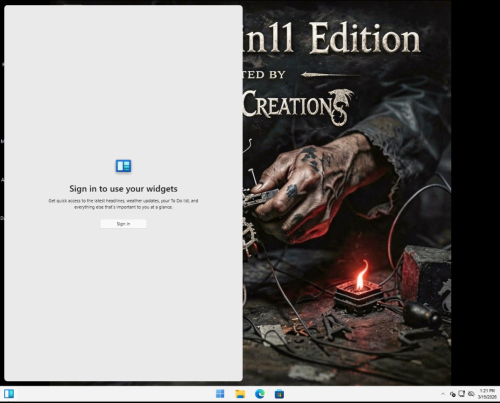The image size is (500, 403).
Task: Click the crossed-out cloud tray icon
Action: coord(471,394)
